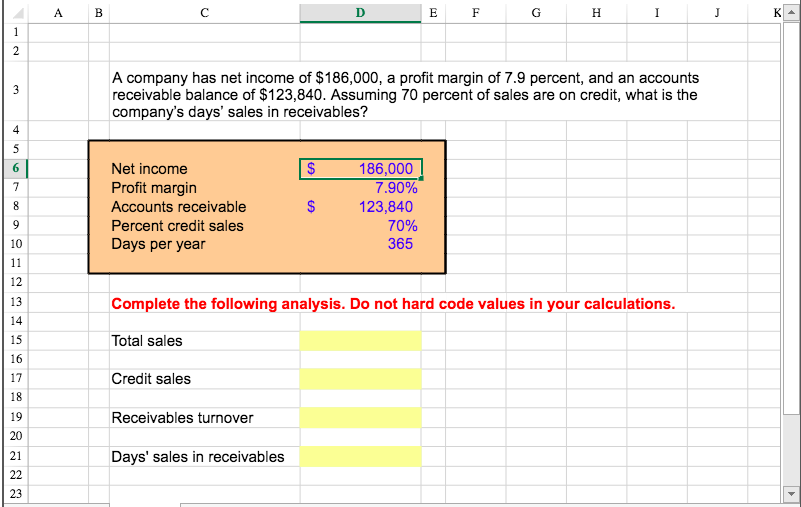Click the vertical scrollbar down arrow
The image size is (801, 507).
pos(791,494)
